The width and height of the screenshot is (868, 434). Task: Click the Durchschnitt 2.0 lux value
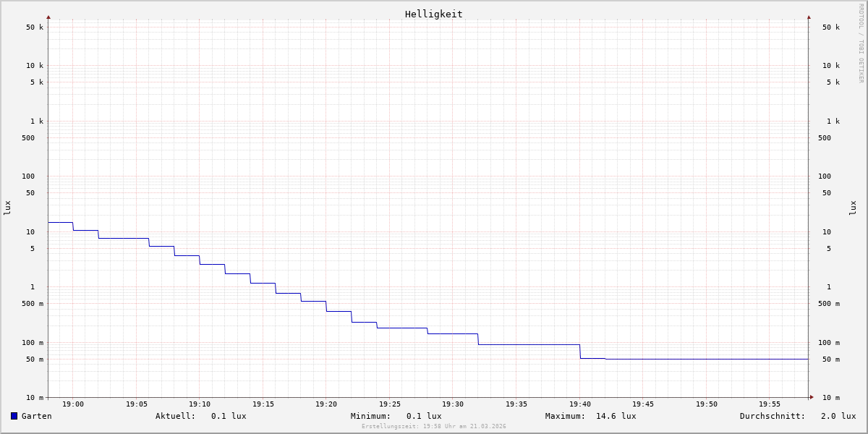(x=838, y=416)
